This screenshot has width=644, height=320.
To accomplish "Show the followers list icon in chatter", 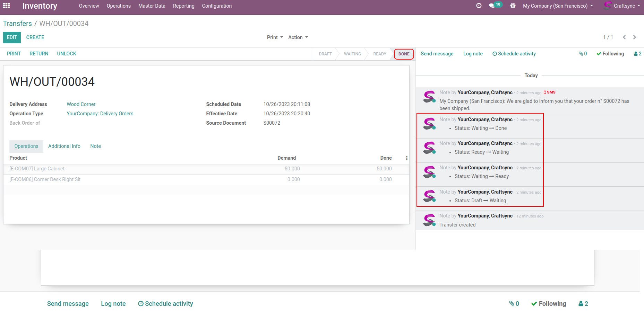I will pos(637,54).
